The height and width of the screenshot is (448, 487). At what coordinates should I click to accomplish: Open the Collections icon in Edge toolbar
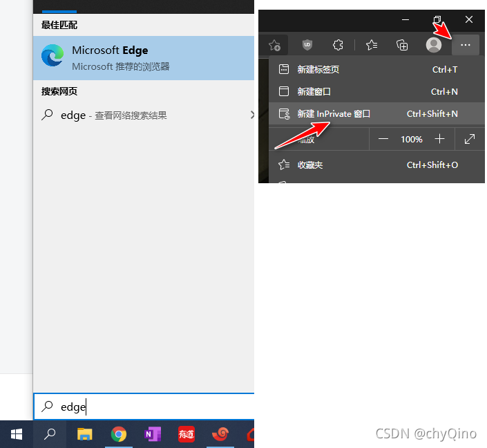point(402,46)
